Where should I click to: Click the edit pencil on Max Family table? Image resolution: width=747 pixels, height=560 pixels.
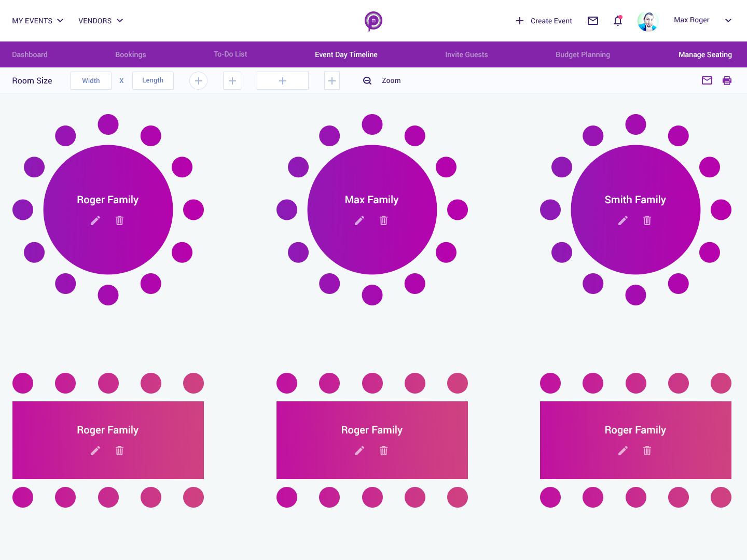[x=359, y=220]
